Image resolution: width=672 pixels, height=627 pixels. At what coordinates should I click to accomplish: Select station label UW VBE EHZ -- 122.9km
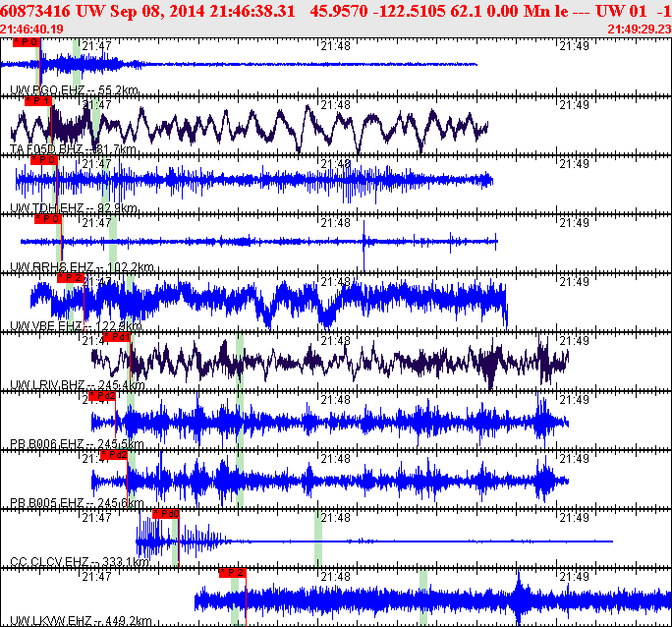[76, 326]
